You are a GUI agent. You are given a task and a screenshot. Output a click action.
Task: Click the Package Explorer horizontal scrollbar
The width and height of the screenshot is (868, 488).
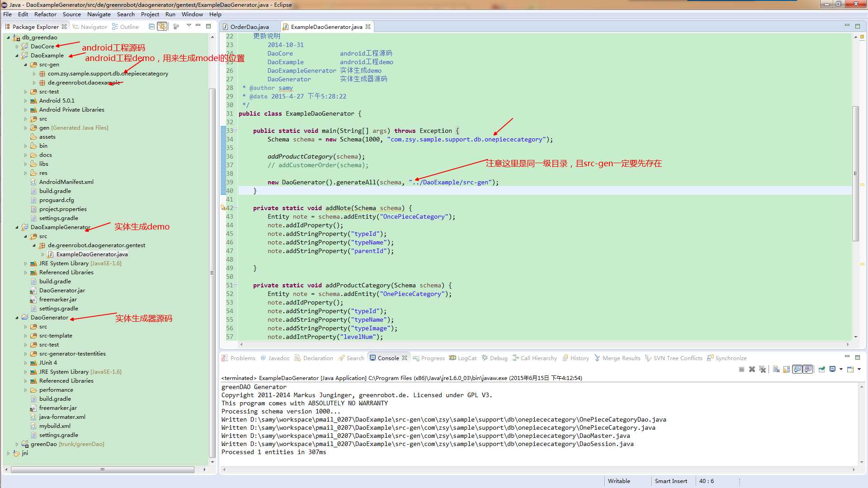click(103, 469)
